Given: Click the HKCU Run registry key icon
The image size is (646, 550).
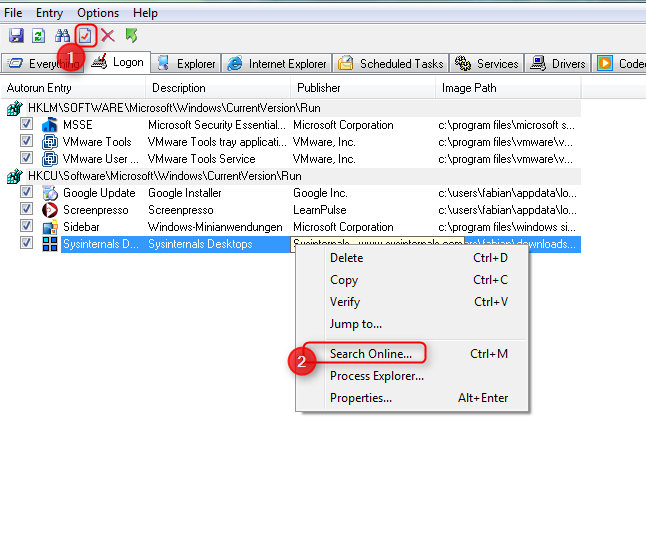Looking at the screenshot, I should [x=14, y=176].
